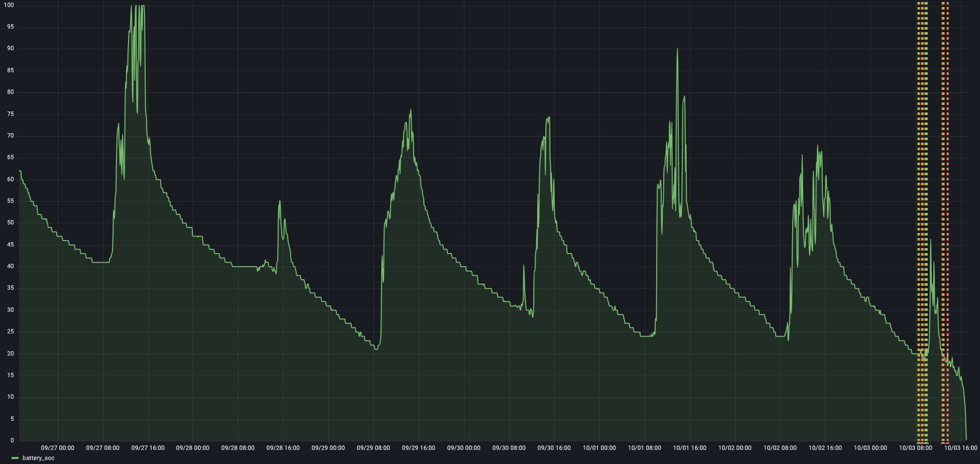Toggle the battery_soc series in legend

coord(38,458)
